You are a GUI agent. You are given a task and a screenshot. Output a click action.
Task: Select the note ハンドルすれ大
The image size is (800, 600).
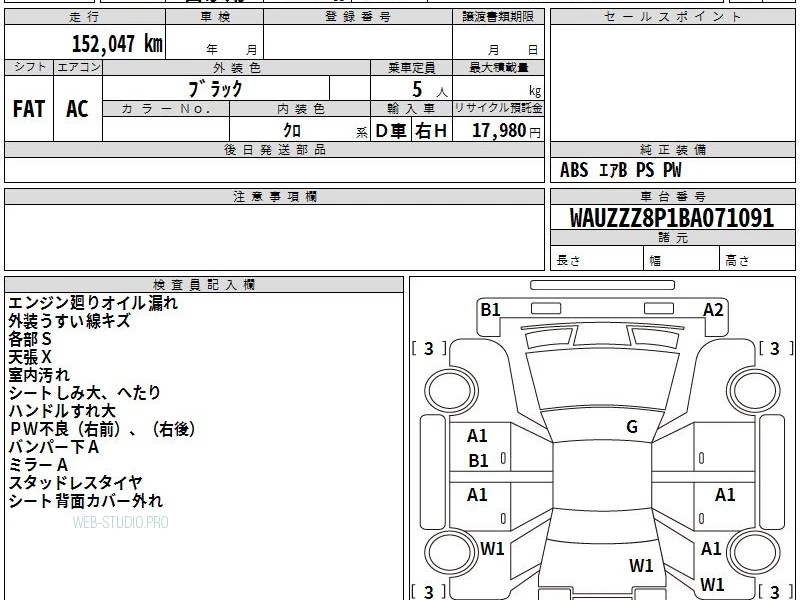click(62, 411)
